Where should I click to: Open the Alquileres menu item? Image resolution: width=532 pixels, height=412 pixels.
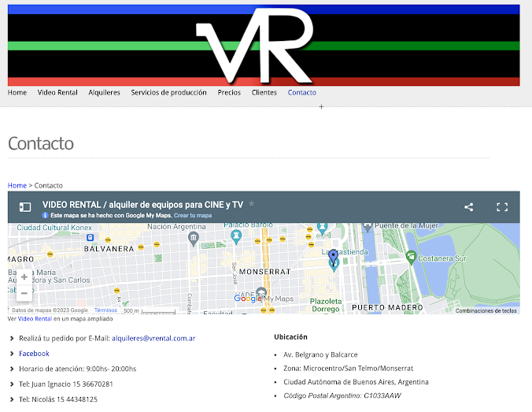104,92
